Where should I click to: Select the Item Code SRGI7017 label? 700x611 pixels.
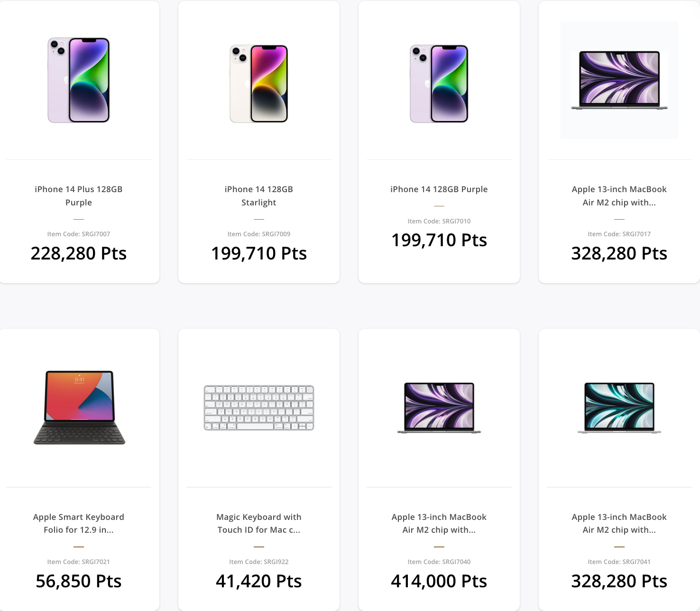[619, 234]
